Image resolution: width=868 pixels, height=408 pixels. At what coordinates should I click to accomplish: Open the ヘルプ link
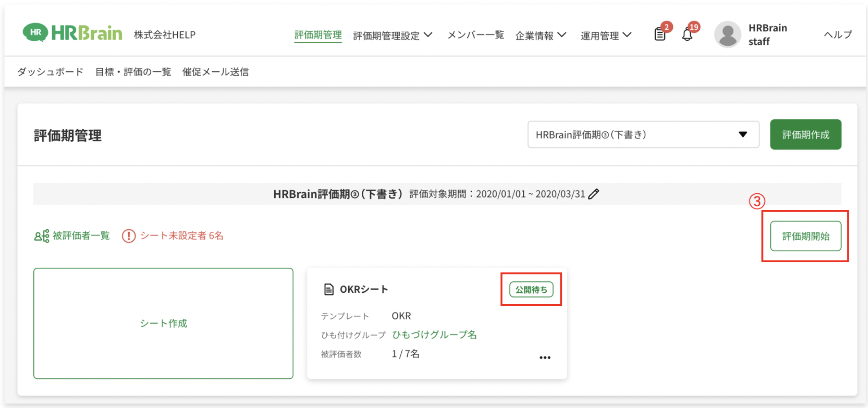pos(838,35)
